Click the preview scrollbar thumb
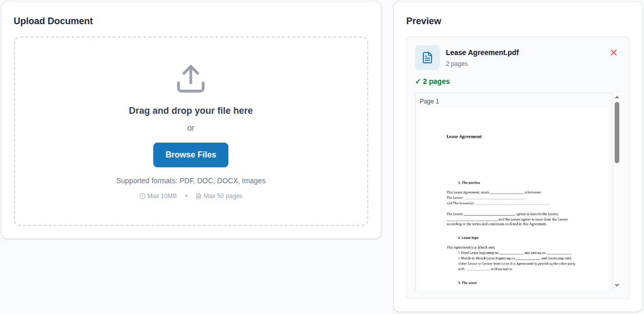 pos(617,132)
